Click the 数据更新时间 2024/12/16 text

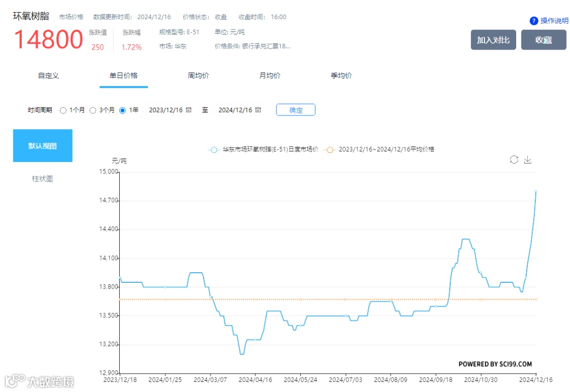[x=132, y=17]
